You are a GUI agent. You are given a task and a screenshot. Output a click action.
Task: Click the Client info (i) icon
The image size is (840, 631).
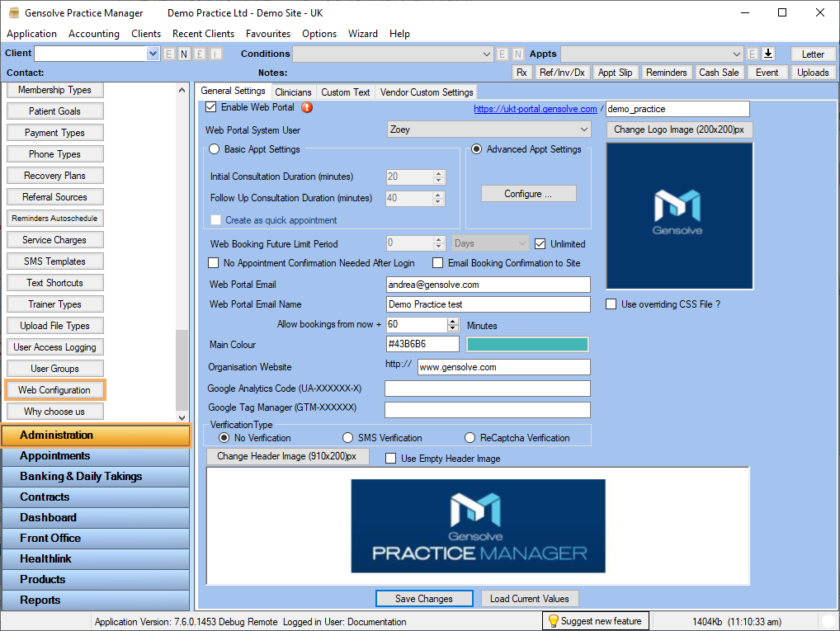coord(215,54)
